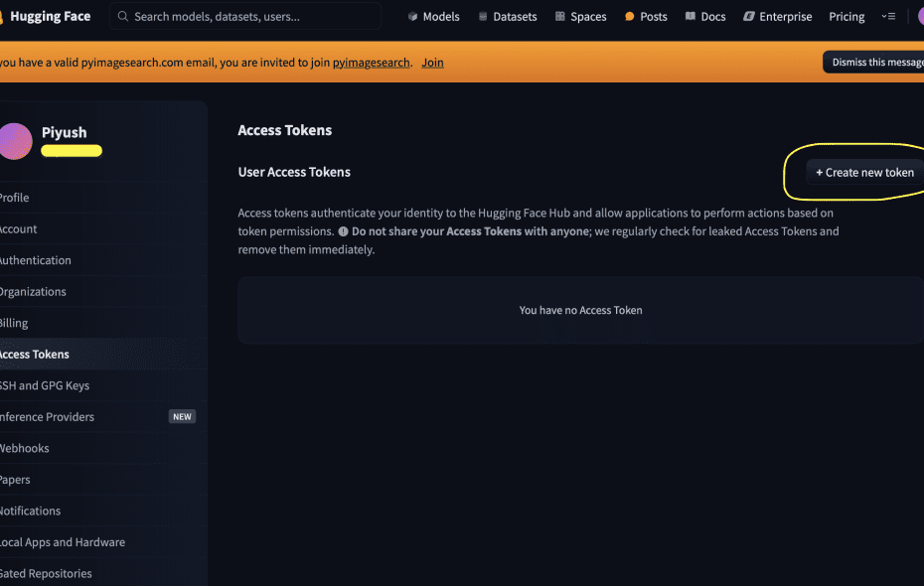Open Docs via its book icon
The width and height of the screenshot is (924, 586).
click(x=691, y=17)
